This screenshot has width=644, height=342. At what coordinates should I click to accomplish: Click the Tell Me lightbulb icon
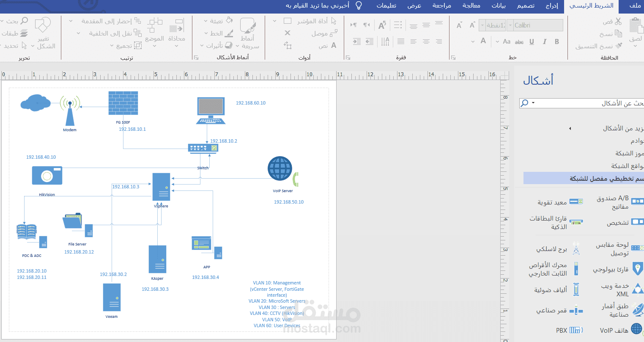[359, 6]
